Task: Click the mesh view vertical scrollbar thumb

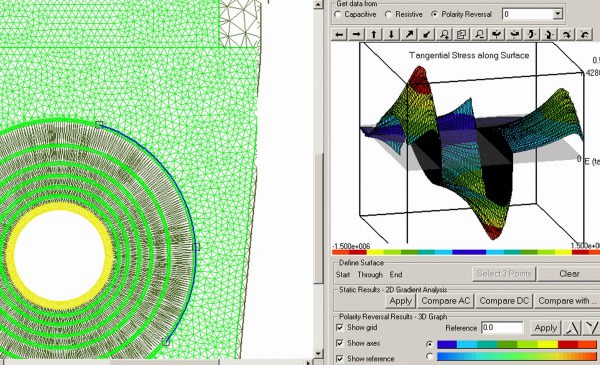Action: point(318,219)
